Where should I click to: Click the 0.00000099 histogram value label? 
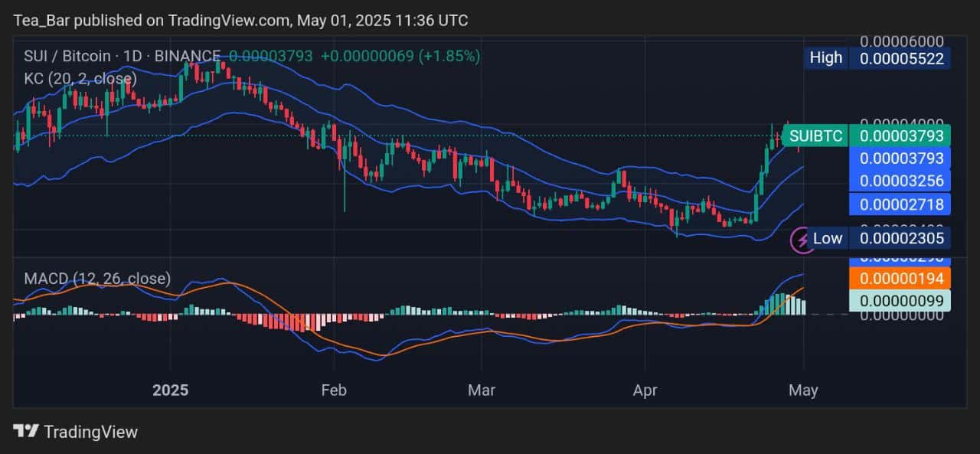(x=901, y=300)
